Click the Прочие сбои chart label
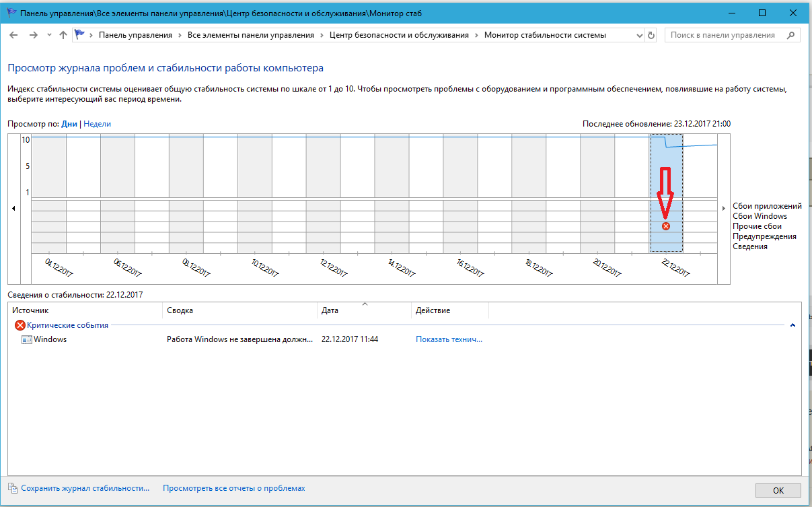 point(758,226)
